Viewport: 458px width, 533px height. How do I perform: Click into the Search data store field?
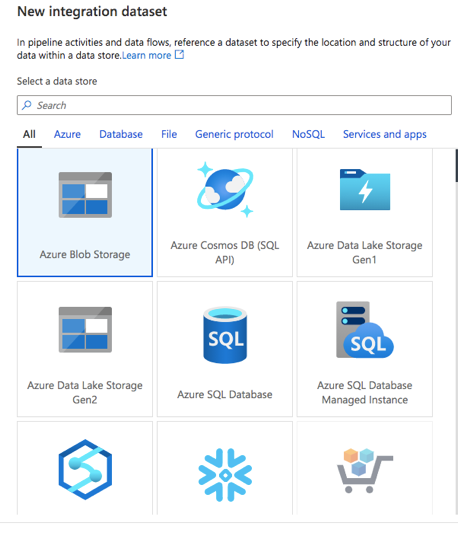click(x=234, y=105)
